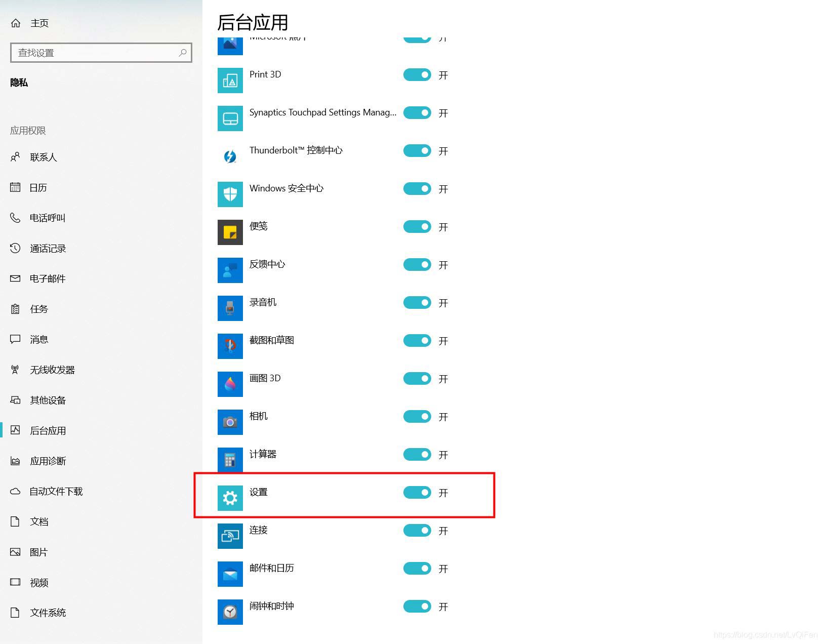The height and width of the screenshot is (644, 822).
Task: Click the 计算器 calculator icon
Action: pos(230,460)
